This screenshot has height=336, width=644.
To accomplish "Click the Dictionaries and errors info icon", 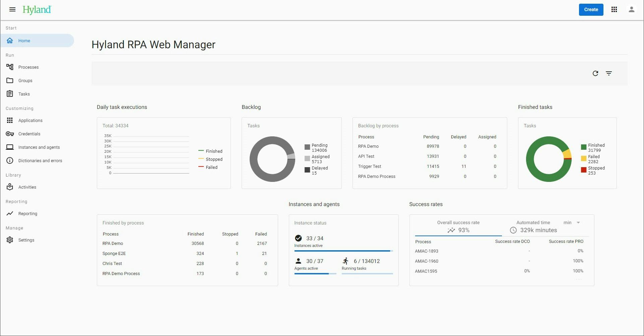I will click(x=10, y=160).
